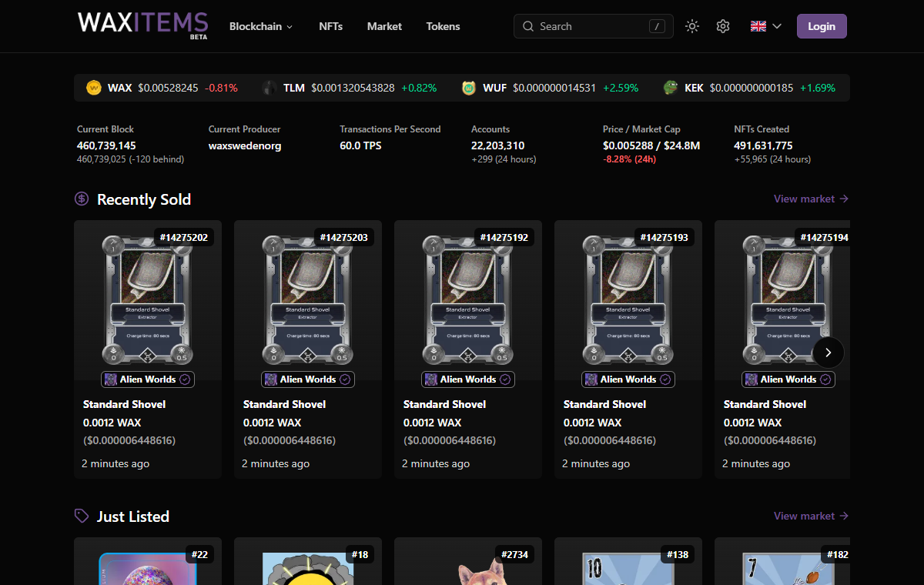Click Alien Worlds verified checkmark on #14275194
Screen dimensions: 924x585
(x=825, y=379)
